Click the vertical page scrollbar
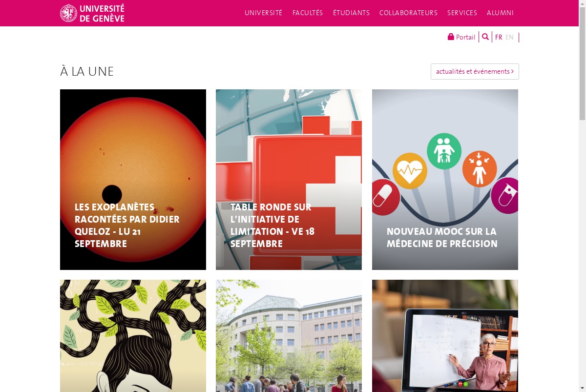The image size is (586, 392). (x=582, y=196)
